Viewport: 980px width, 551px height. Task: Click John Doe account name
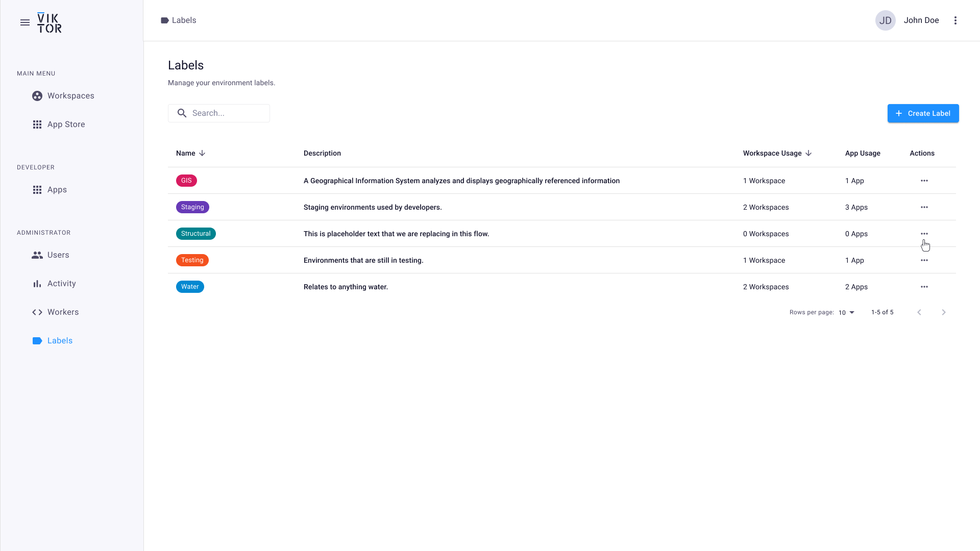(921, 20)
